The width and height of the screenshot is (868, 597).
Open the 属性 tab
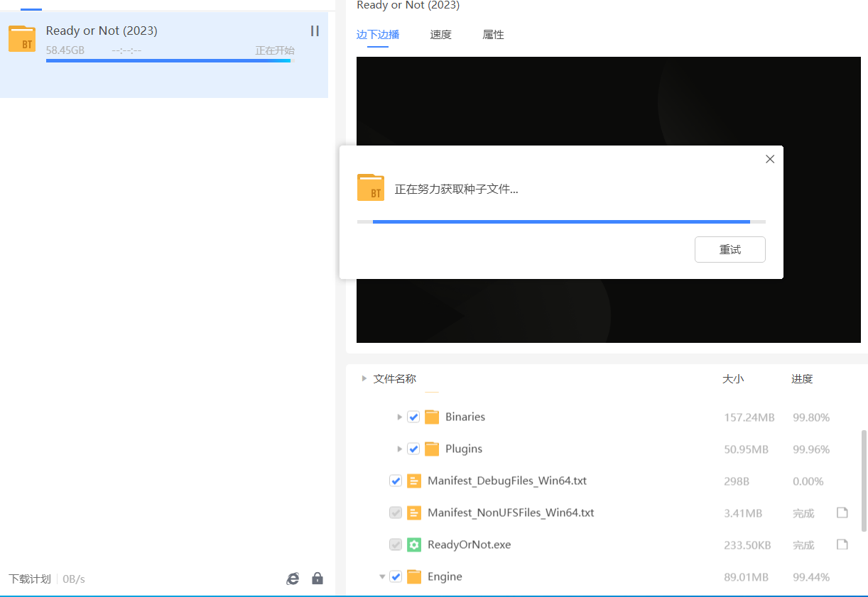coord(493,35)
